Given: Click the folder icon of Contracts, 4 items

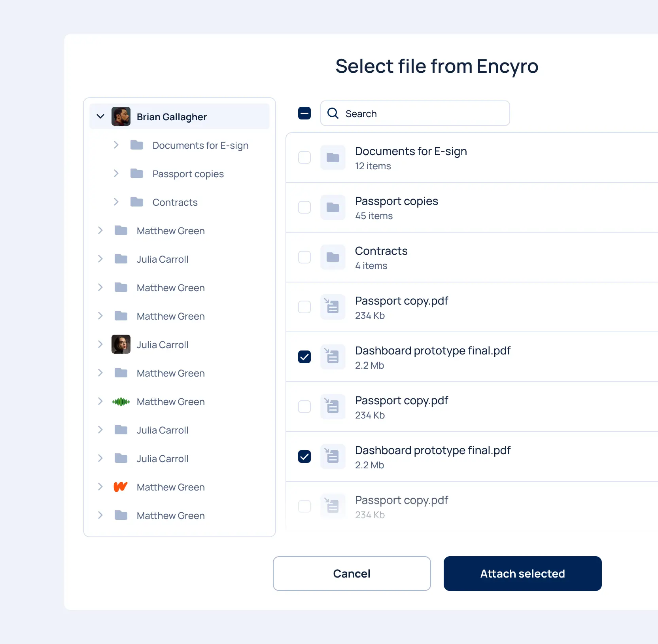Looking at the screenshot, I should click(x=333, y=257).
